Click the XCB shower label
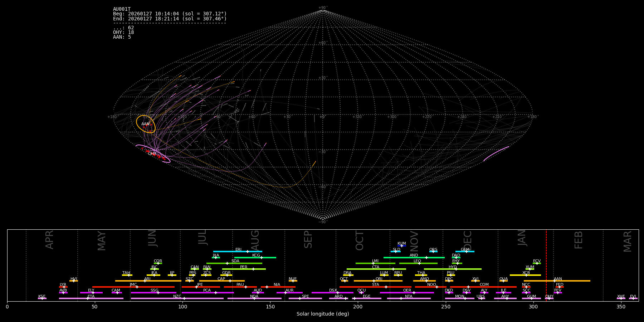This screenshot has height=322, width=644. point(526,273)
